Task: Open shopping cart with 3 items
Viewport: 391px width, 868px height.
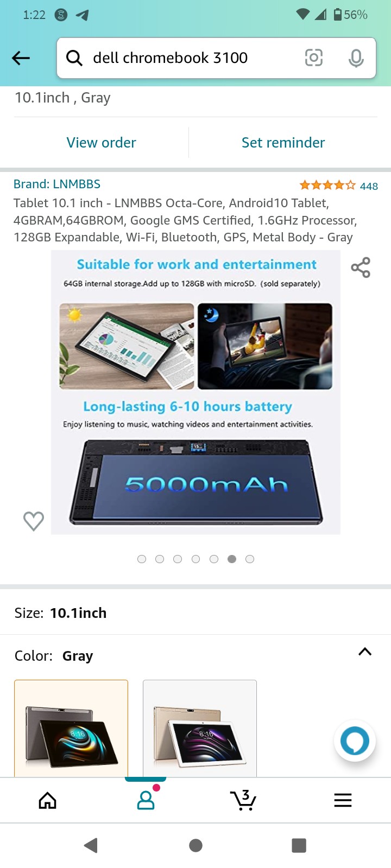Action: tap(243, 800)
